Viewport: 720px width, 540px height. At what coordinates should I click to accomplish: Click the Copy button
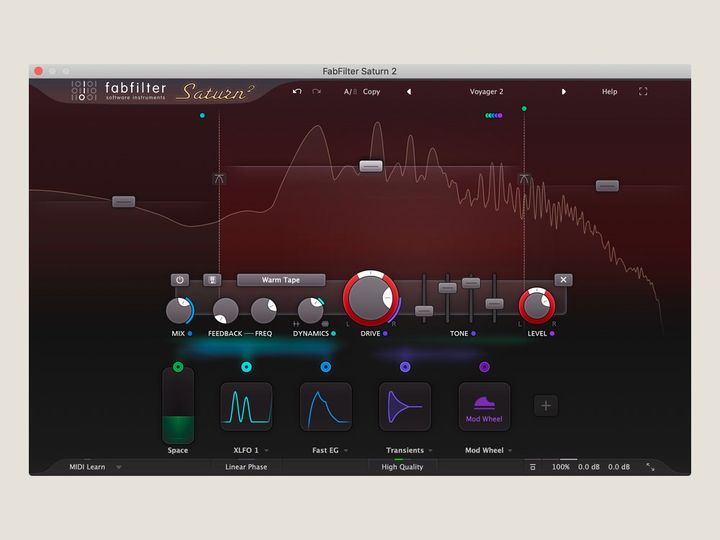point(371,91)
